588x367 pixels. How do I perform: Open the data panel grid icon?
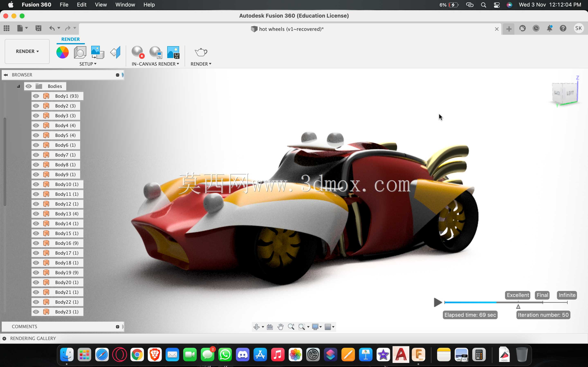coord(7,28)
